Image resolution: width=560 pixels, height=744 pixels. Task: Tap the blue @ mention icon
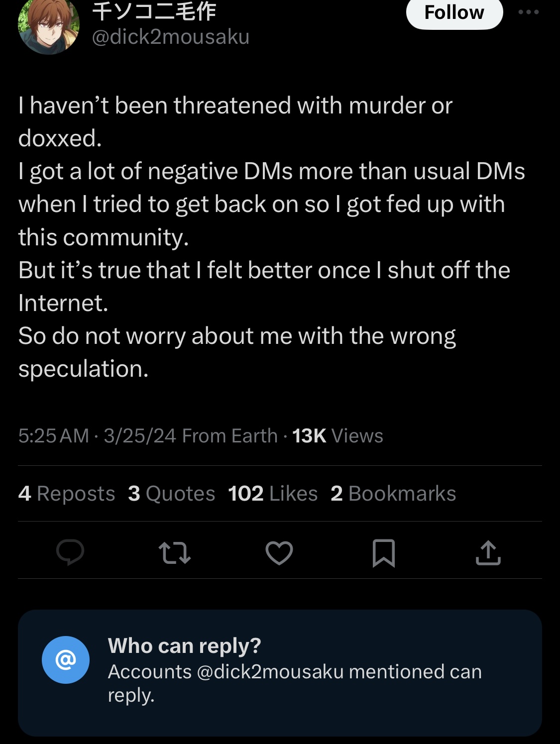point(66,660)
